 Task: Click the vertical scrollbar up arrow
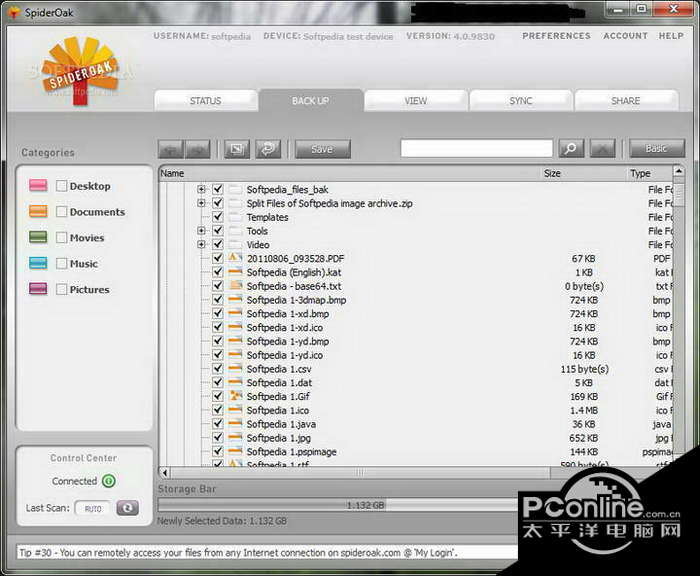tap(679, 171)
